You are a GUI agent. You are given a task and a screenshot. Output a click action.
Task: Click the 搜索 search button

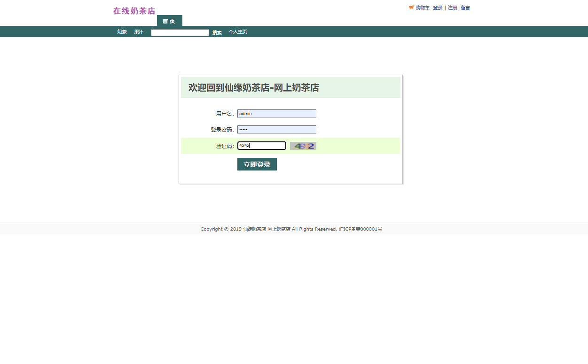pyautogui.click(x=216, y=32)
